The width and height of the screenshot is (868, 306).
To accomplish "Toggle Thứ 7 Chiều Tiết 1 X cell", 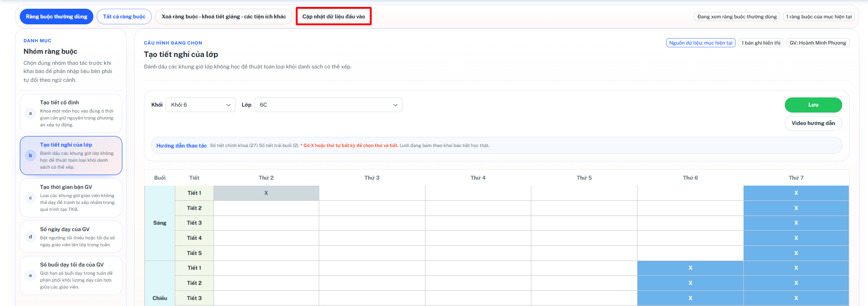I will 796,268.
